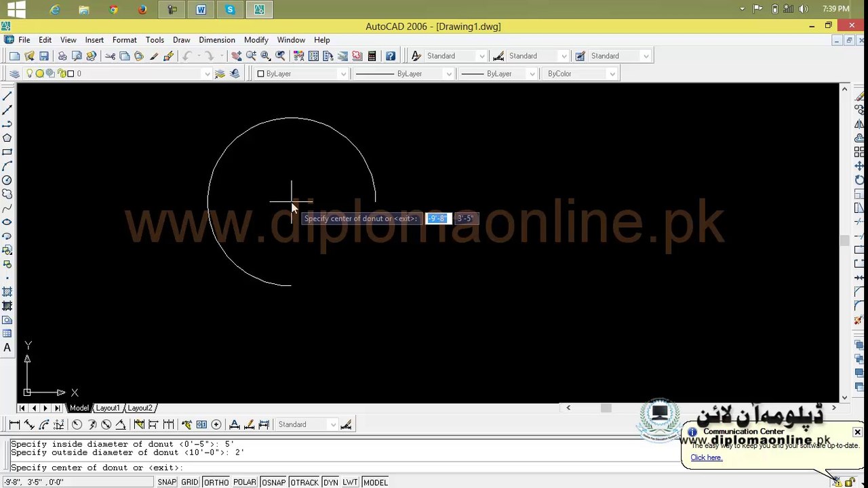Open the File menu
The image size is (868, 488).
pos(24,40)
